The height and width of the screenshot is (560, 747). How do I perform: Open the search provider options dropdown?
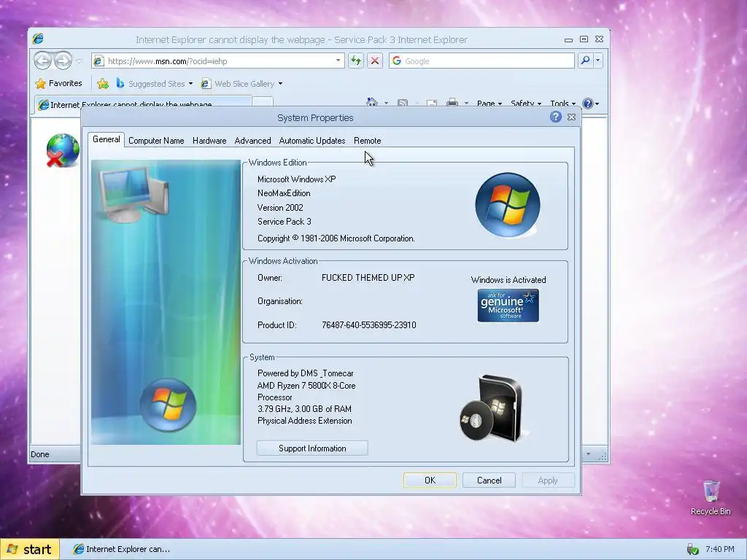coord(597,61)
